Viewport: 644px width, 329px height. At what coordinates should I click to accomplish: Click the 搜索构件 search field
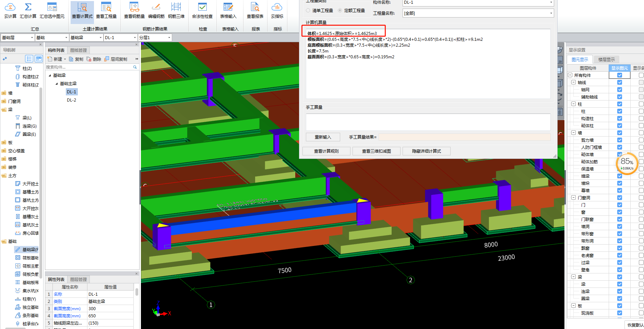(x=89, y=67)
